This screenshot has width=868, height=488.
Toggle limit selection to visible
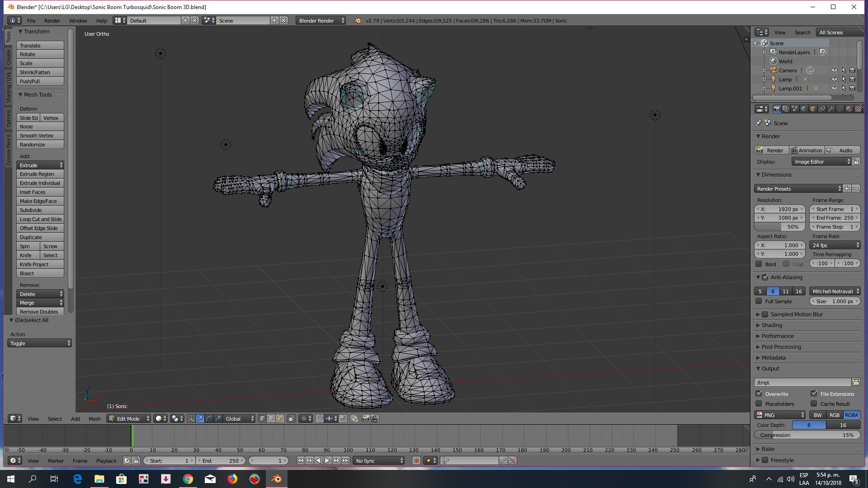click(292, 418)
